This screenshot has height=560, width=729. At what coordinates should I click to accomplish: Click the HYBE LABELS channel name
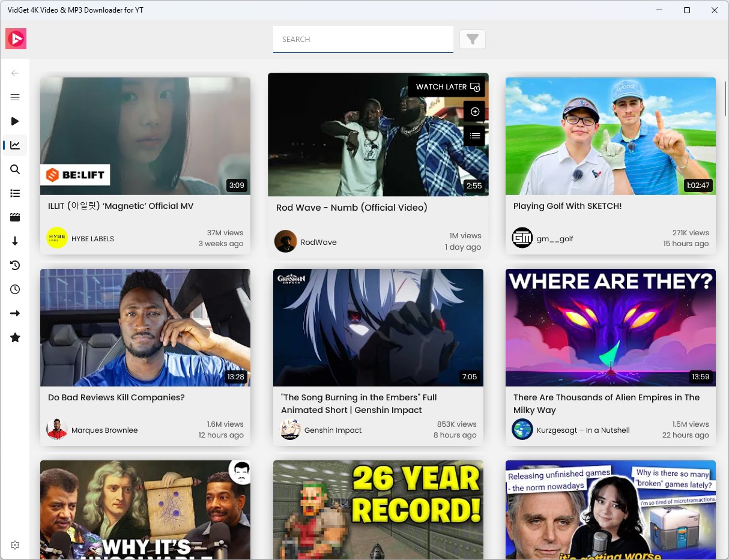(x=92, y=238)
